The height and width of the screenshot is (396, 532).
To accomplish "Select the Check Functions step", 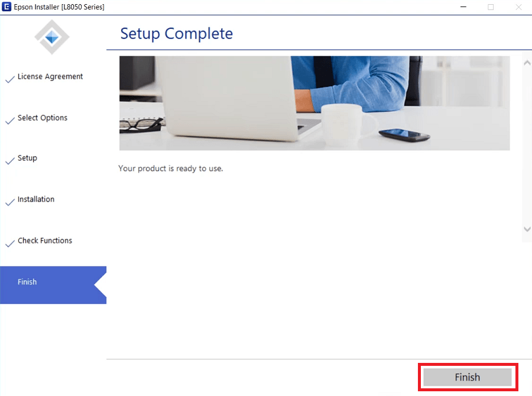I will [45, 241].
